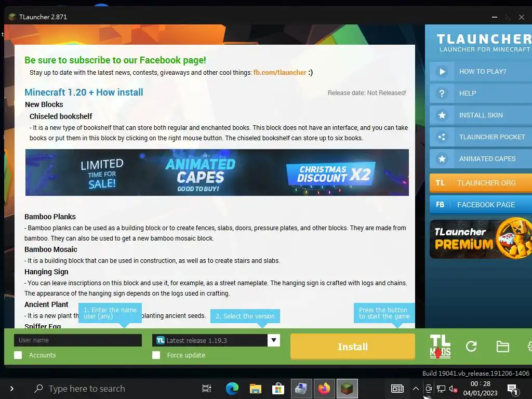Click the 'Hanging Sign' heading

[46, 272]
